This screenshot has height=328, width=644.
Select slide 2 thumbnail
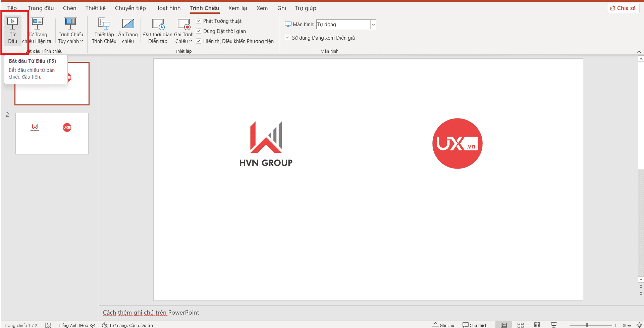[x=52, y=134]
